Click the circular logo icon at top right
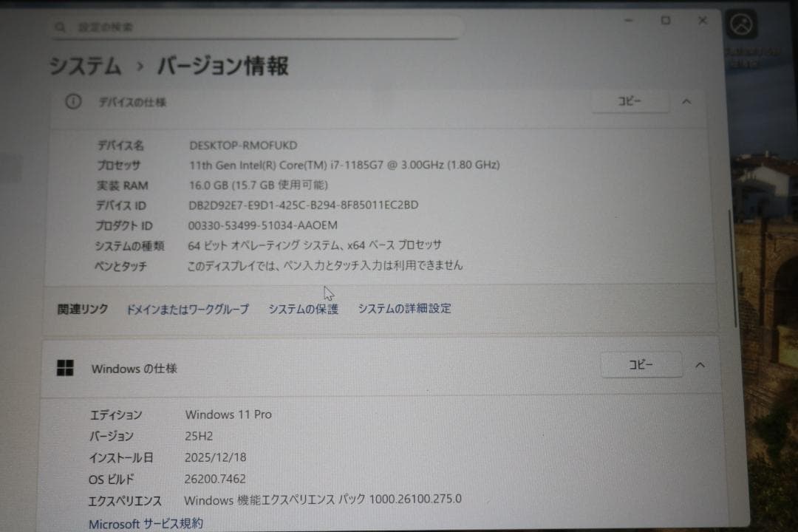Screen dimensions: 798x532 tap(742, 24)
